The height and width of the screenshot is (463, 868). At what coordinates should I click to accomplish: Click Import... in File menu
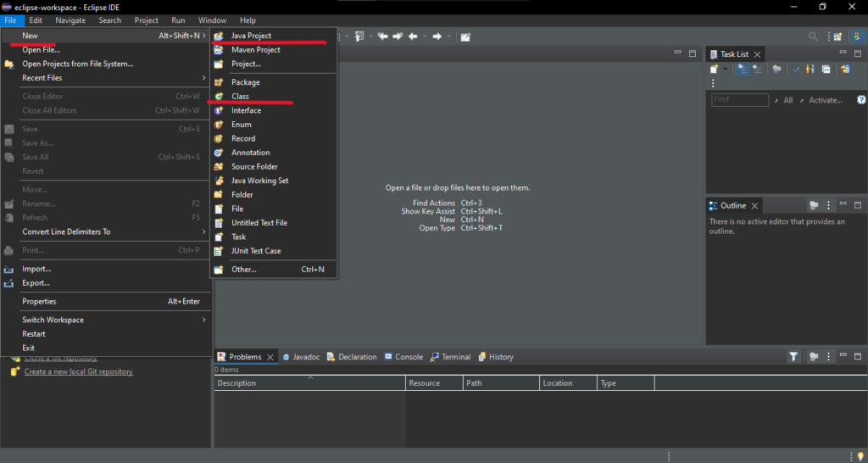coord(107,269)
